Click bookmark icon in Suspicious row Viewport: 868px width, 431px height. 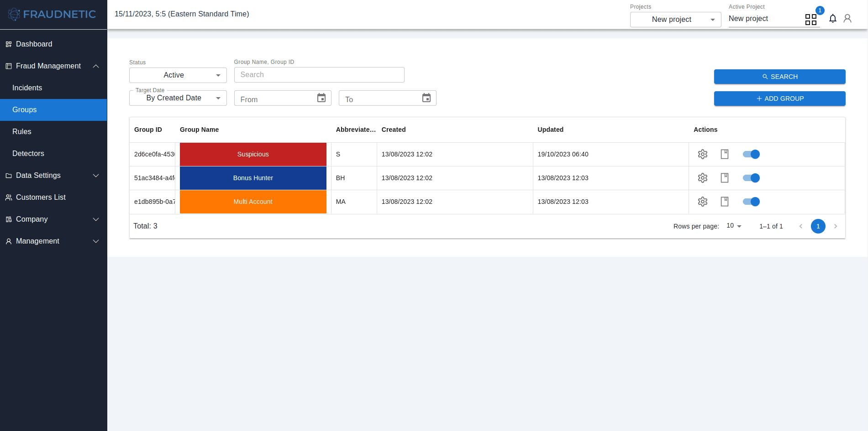(x=725, y=154)
